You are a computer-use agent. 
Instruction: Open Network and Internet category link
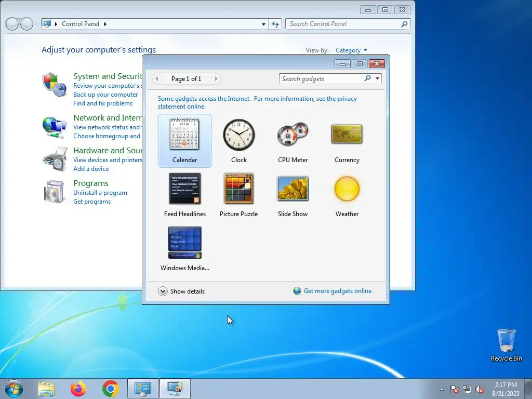(108, 118)
